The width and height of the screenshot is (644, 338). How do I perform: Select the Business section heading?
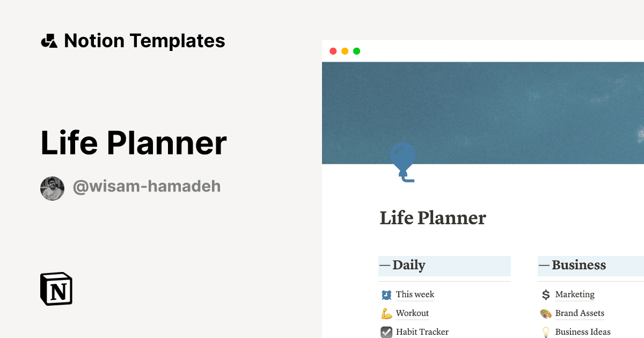(x=579, y=266)
